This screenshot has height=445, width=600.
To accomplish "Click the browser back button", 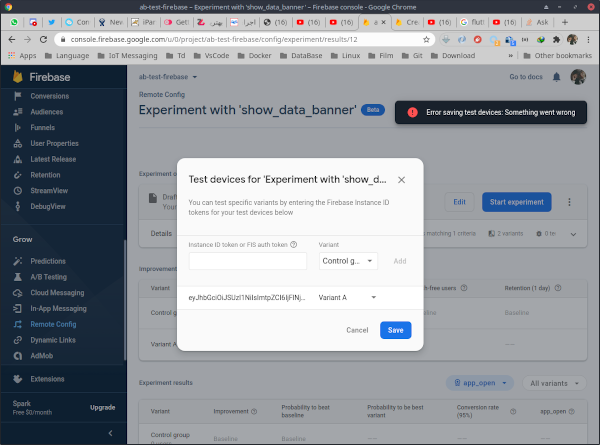I will point(12,39).
